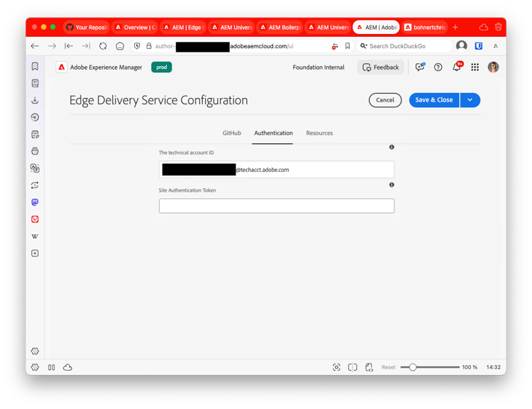Screen dimensions: 532x409
Task: Open a new browser tab
Action: tap(455, 27)
